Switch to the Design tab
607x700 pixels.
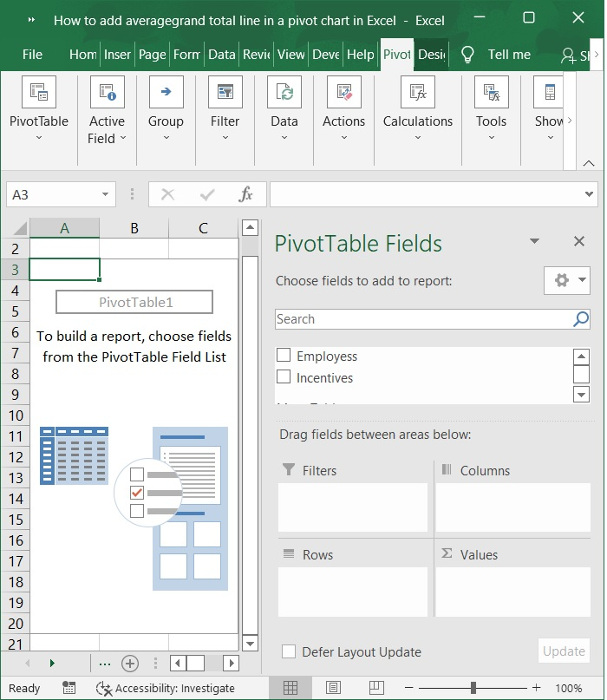coord(432,55)
